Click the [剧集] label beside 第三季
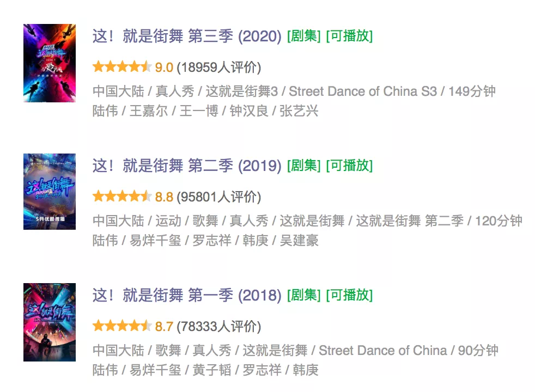This screenshot has height=392, width=535. (303, 36)
